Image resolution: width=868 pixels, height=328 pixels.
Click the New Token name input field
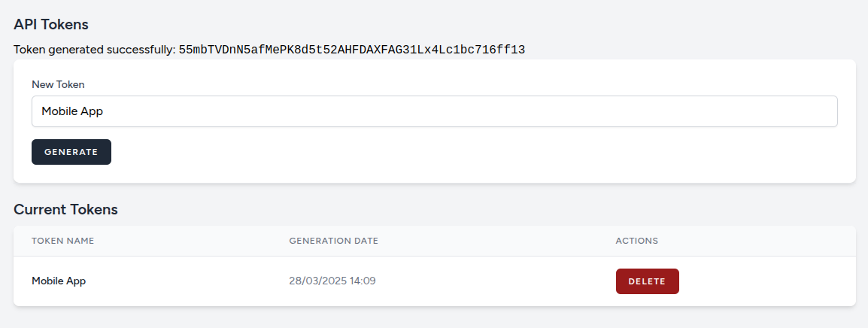pos(434,111)
